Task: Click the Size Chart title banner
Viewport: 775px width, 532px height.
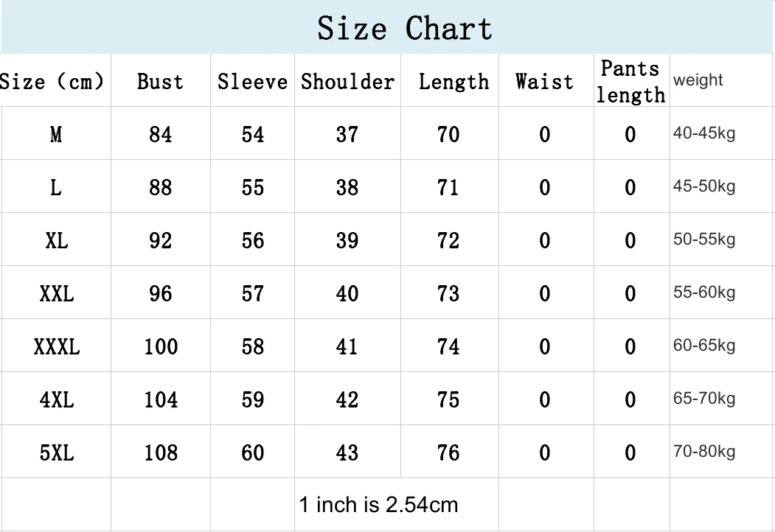Action: 387,27
